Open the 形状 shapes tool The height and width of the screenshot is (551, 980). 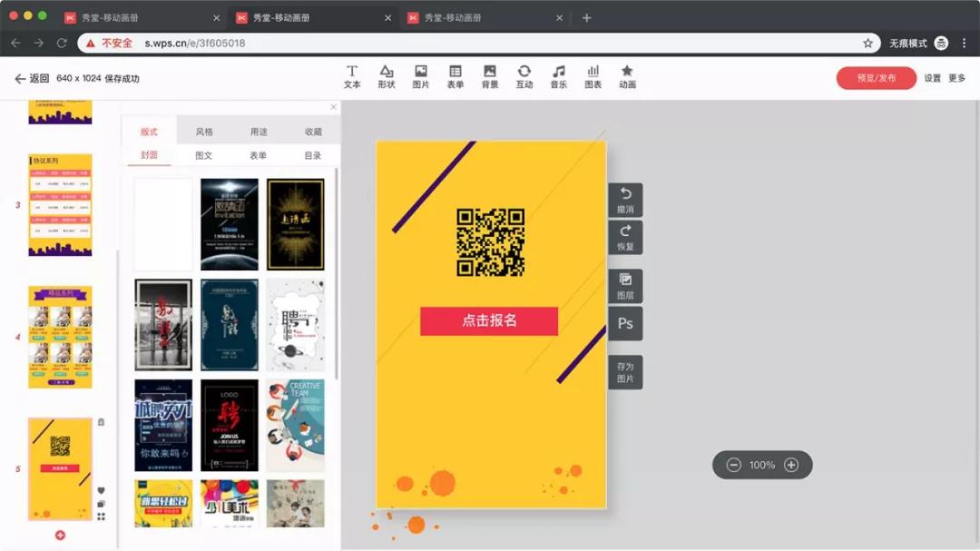pyautogui.click(x=387, y=77)
